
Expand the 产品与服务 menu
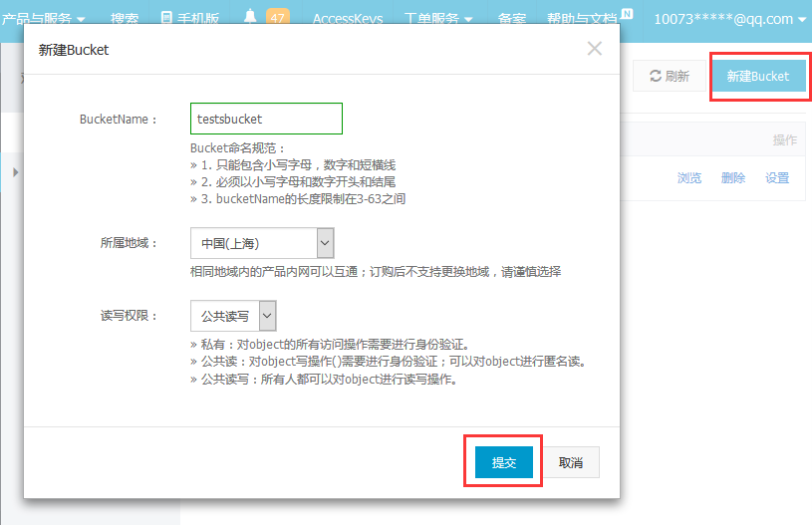click(43, 19)
